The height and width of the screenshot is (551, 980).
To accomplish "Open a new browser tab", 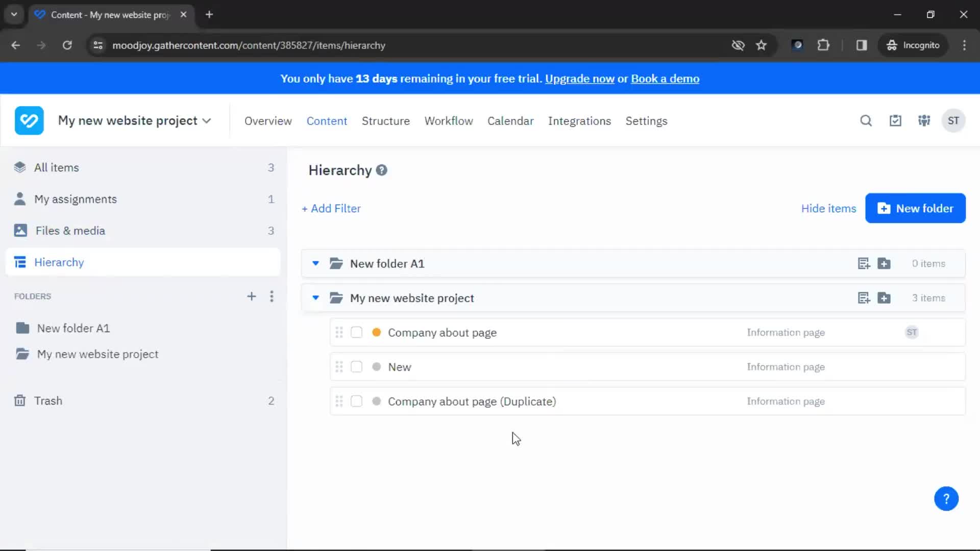I will pos(209,14).
